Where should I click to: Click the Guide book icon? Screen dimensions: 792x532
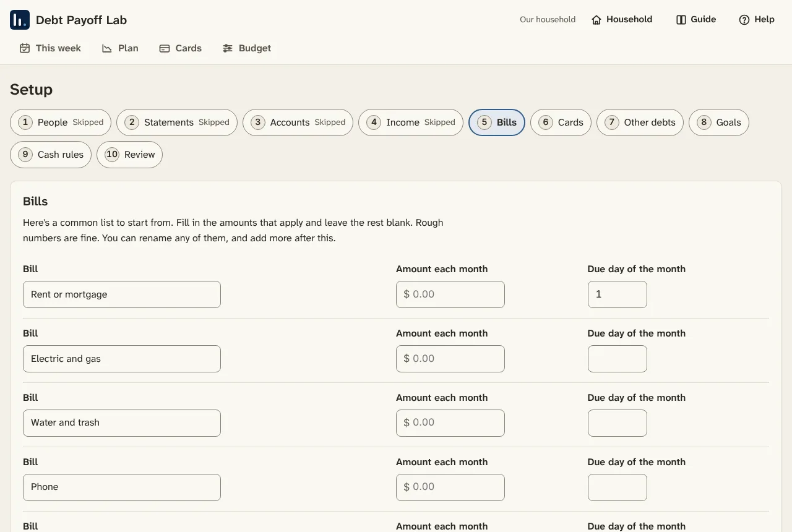pos(681,20)
